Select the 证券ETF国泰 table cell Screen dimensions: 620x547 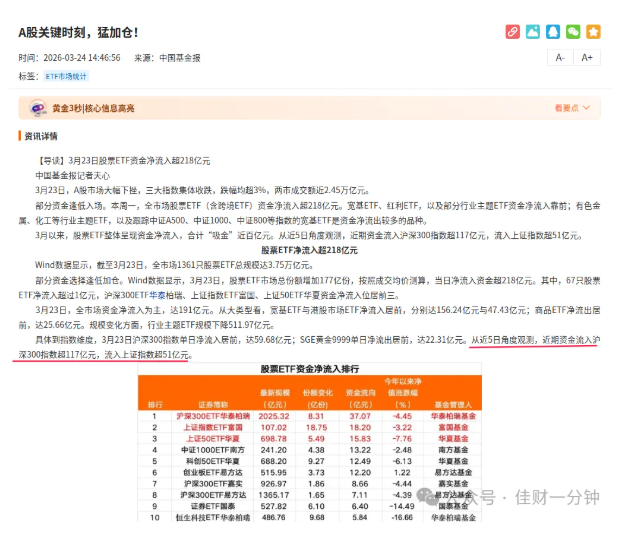(x=213, y=506)
